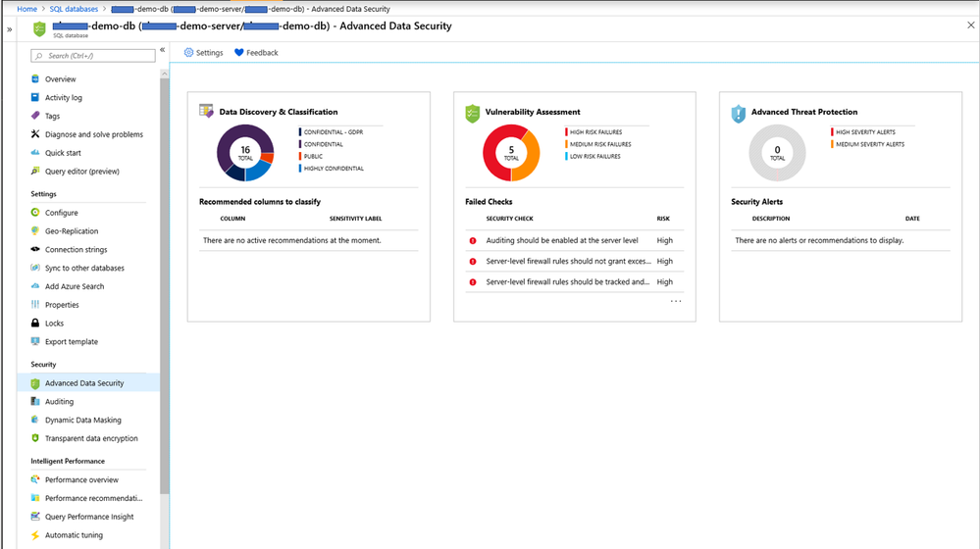Click the Vulnerability Assessment donut chart
The width and height of the screenshot is (980, 549).
click(511, 152)
